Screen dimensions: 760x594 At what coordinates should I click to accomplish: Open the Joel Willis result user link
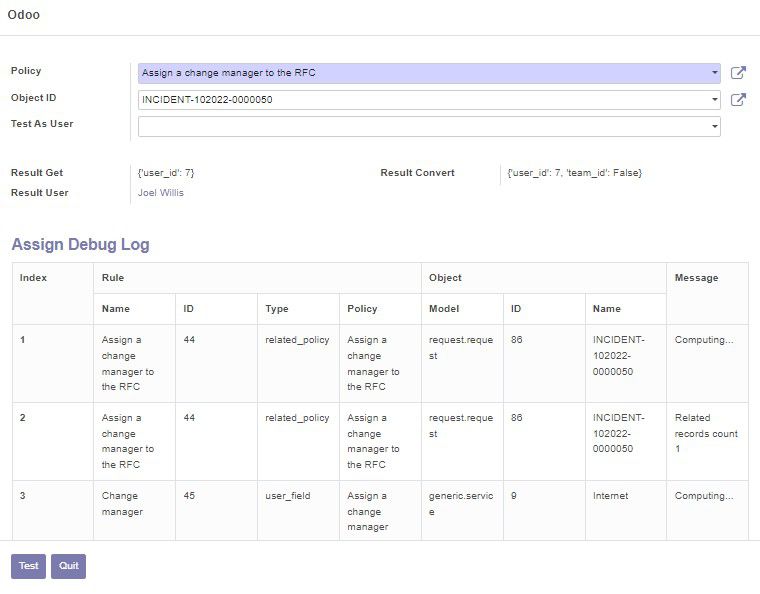tap(160, 193)
